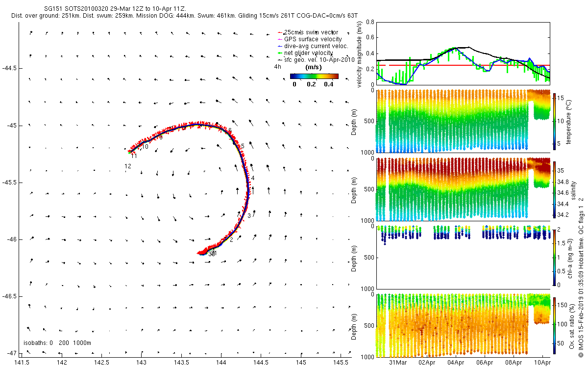
Task: Click the "142.5" longitude tick label
Action: (x=101, y=363)
